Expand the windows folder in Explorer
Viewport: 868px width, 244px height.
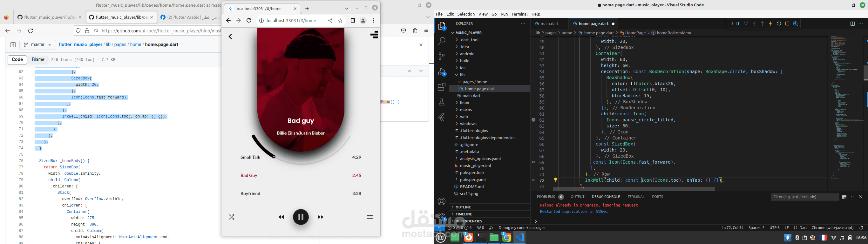[468, 124]
